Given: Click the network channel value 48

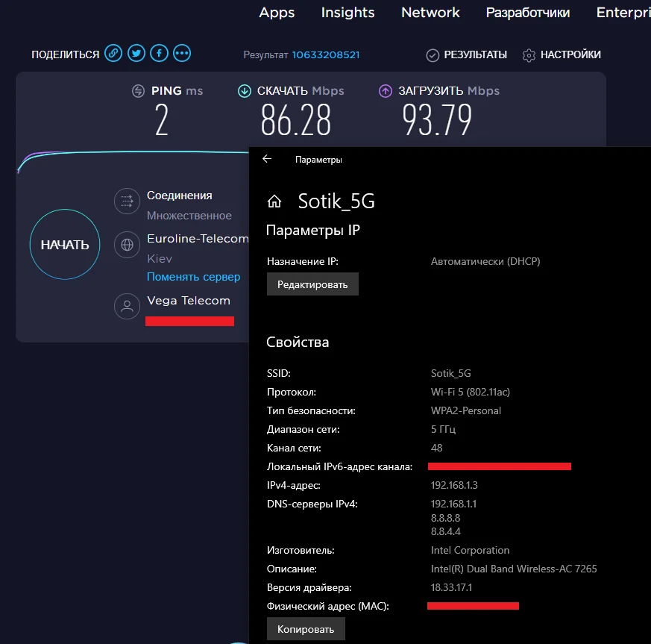Looking at the screenshot, I should click(x=436, y=448).
